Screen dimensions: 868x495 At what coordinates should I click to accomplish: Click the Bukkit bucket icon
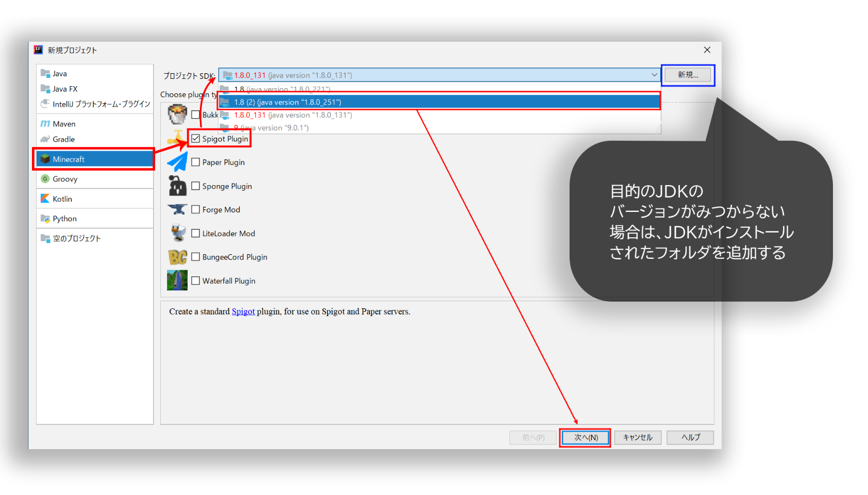click(177, 114)
